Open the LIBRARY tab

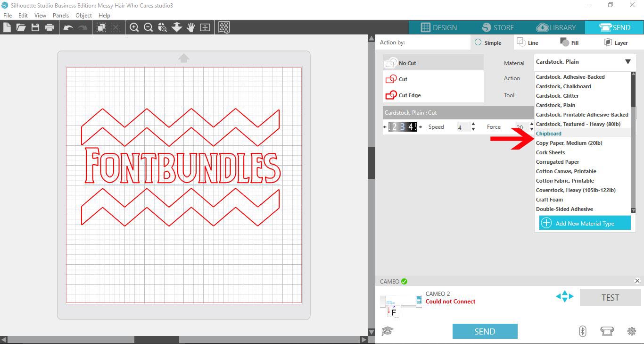pyautogui.click(x=556, y=27)
